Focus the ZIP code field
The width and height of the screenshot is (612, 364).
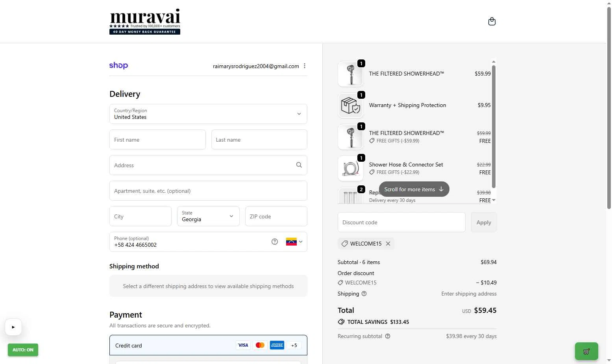(x=276, y=216)
